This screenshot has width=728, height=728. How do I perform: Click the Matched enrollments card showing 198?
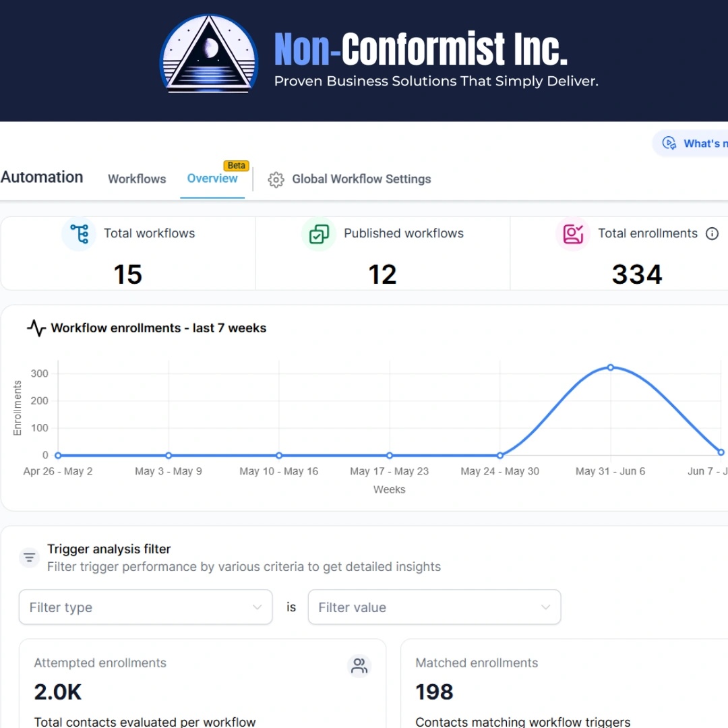tap(564, 684)
